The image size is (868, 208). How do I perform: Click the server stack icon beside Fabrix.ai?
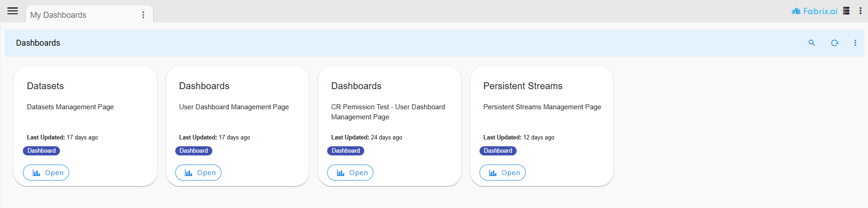tap(846, 11)
